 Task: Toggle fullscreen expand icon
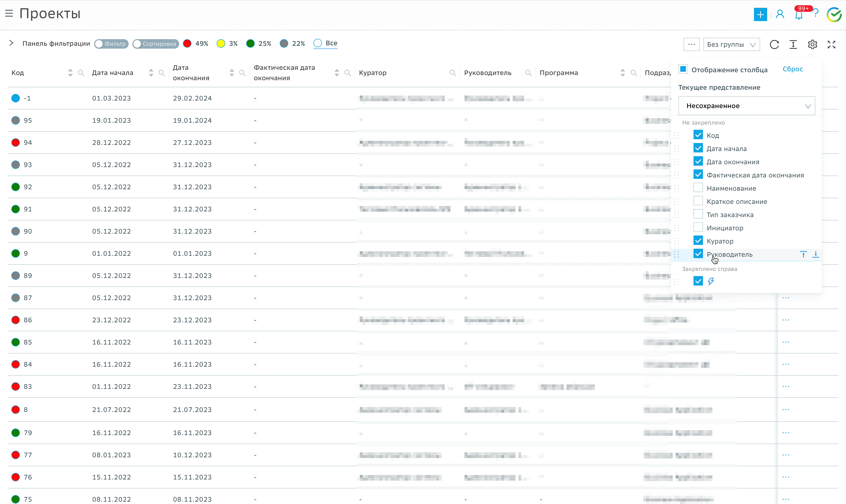coord(831,45)
